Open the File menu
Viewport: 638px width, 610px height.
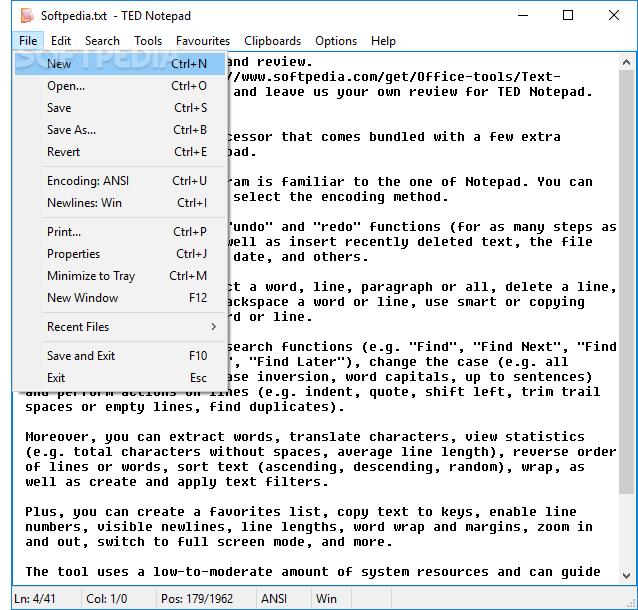click(x=28, y=41)
